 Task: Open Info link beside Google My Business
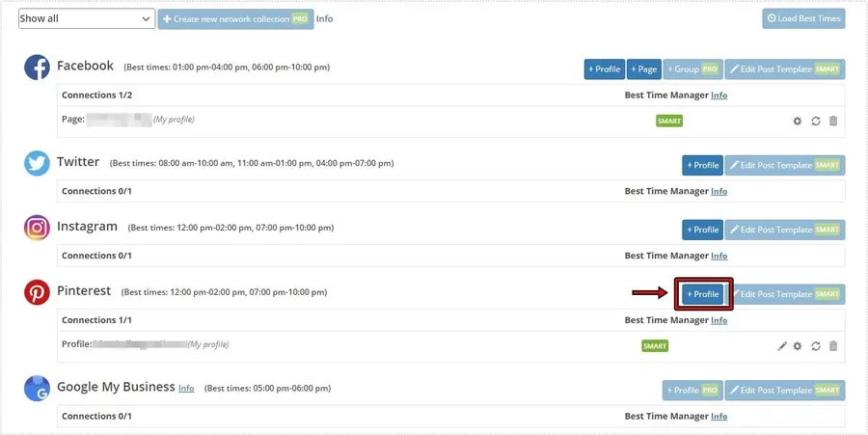pyautogui.click(x=186, y=389)
